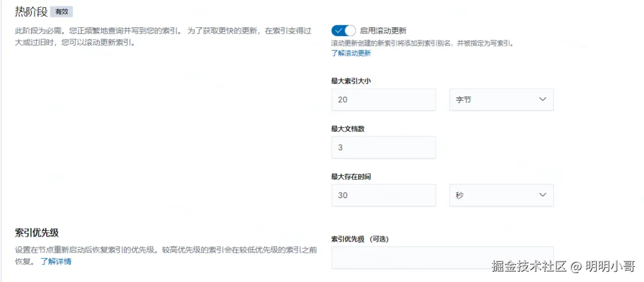644x282 pixels.
Task: Toggle the 启用滚动更新 switch
Action: [x=343, y=31]
